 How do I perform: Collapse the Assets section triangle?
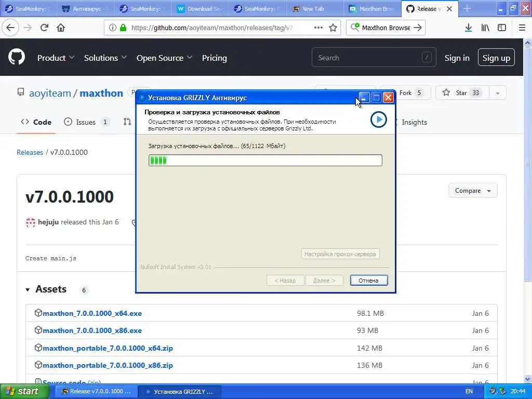[28, 290]
